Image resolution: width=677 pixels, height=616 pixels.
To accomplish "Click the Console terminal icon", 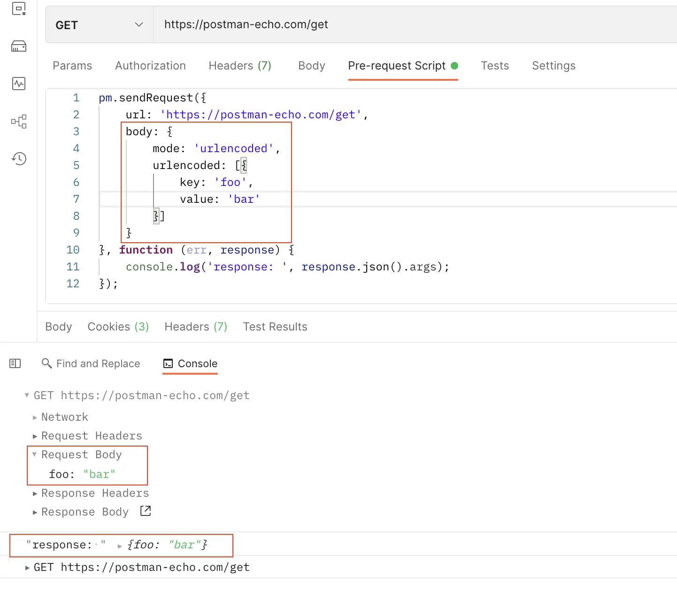I will pos(168,363).
